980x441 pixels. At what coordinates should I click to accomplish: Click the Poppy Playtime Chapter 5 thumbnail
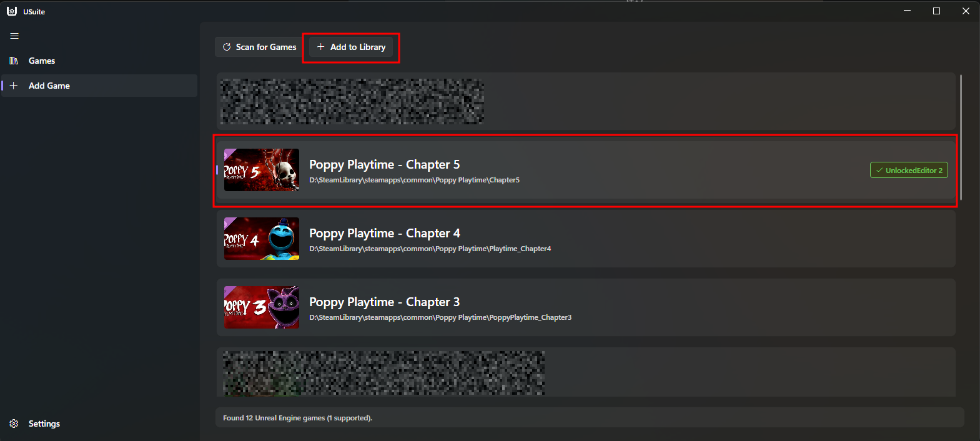click(x=262, y=170)
